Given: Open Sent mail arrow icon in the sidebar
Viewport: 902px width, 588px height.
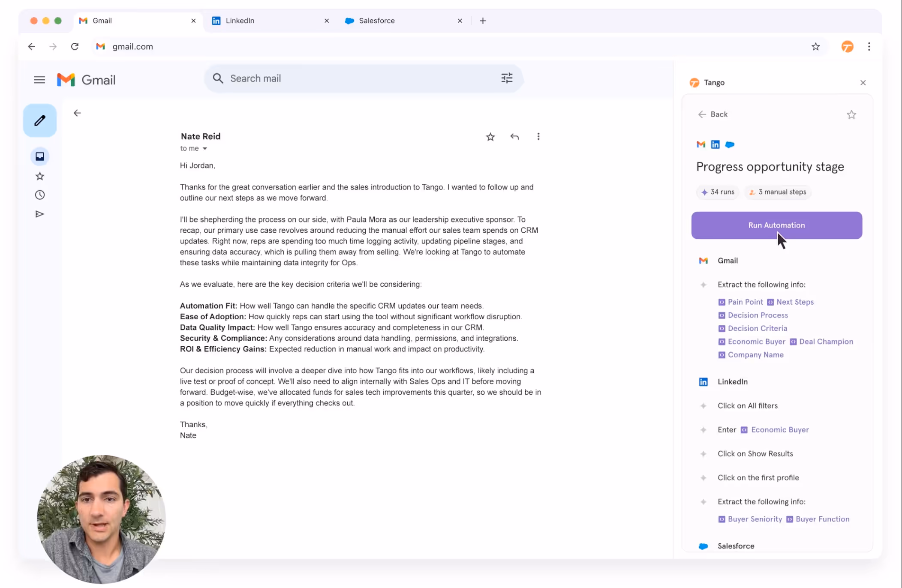Looking at the screenshot, I should (40, 214).
